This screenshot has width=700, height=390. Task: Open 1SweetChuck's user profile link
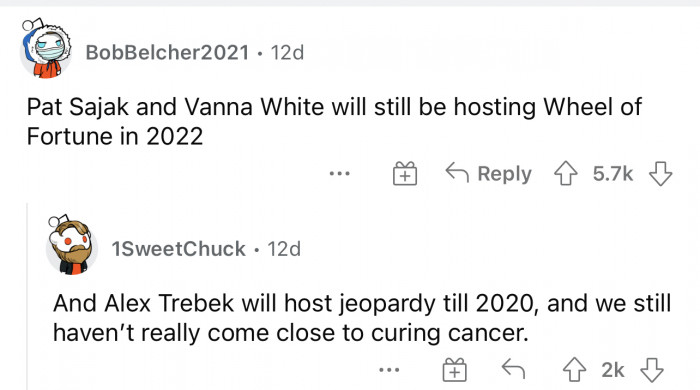coord(179,249)
